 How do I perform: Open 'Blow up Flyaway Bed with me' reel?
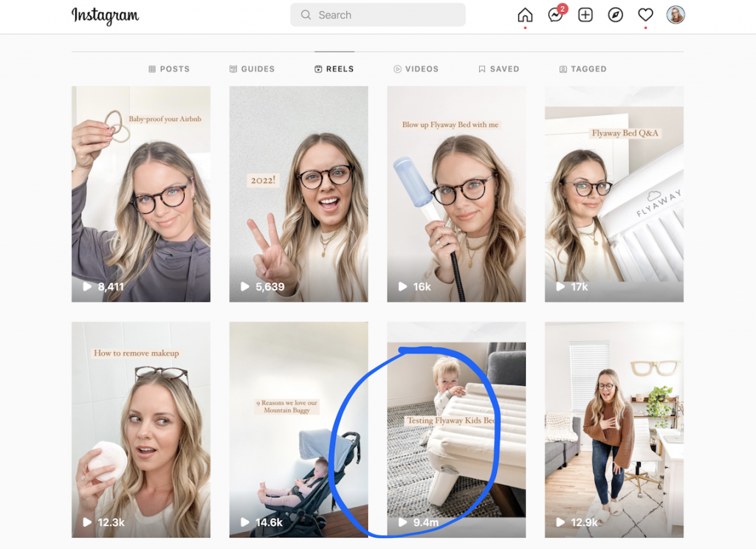(x=456, y=194)
